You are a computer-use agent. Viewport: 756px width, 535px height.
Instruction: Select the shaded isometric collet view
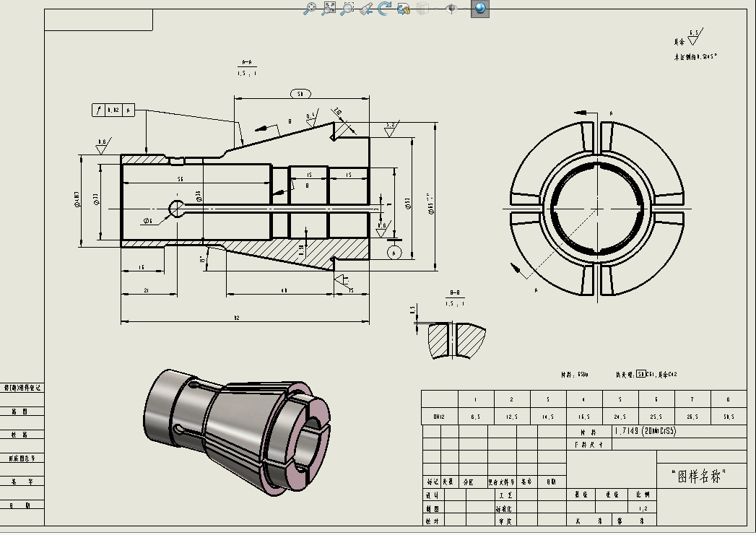237,432
